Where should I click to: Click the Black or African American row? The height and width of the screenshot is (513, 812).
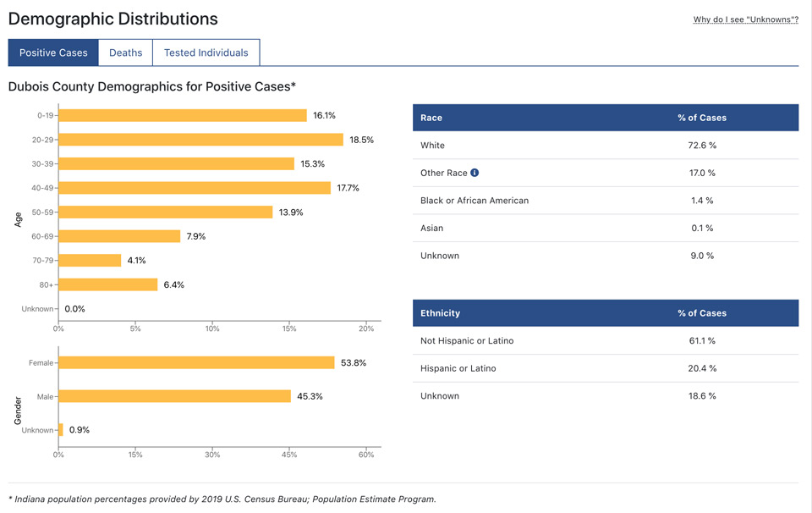[605, 201]
